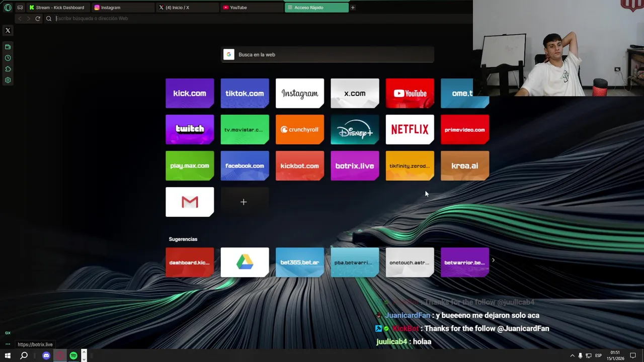Click the microphone tray icon
This screenshot has width=644, height=362.
pyautogui.click(x=580, y=355)
